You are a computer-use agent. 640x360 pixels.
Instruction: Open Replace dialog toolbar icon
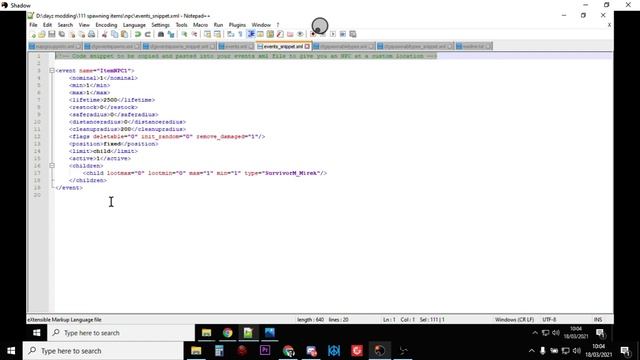point(171,34)
